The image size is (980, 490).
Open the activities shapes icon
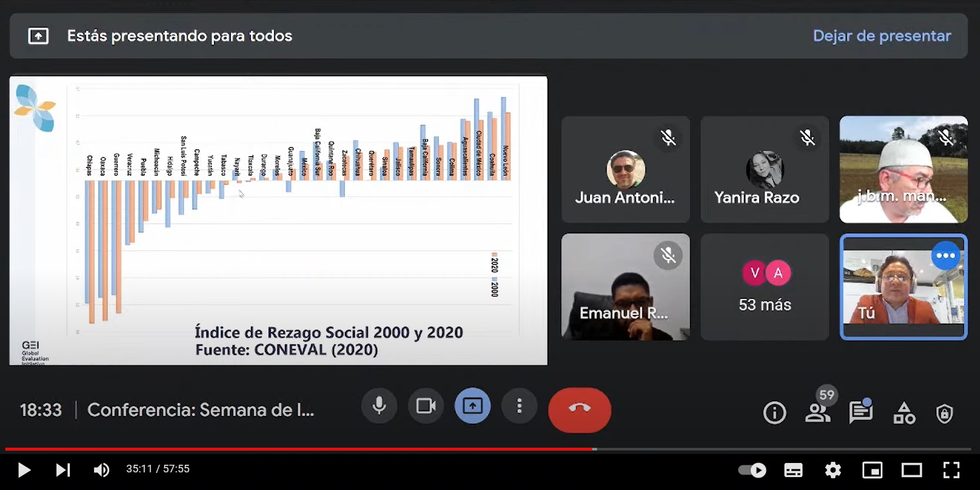[x=904, y=412]
